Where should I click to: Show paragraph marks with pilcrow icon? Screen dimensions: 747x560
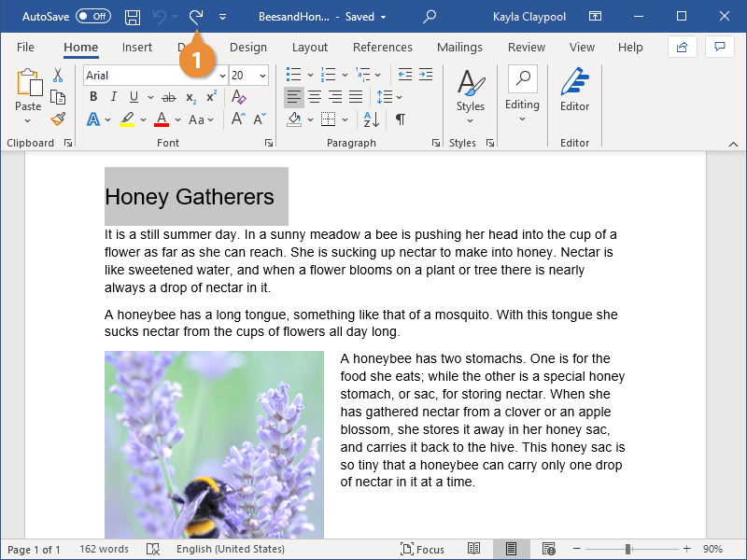(x=400, y=119)
